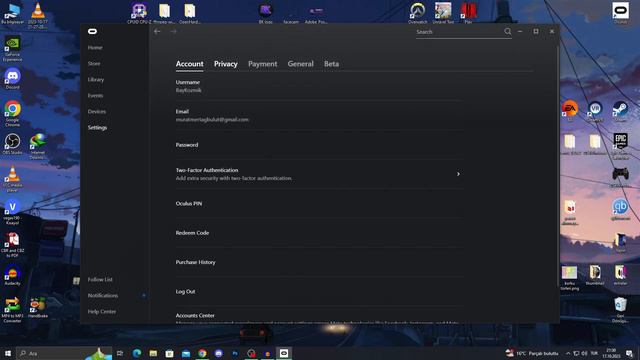Click the Oculus taskbar icon
The height and width of the screenshot is (360, 640).
284,353
